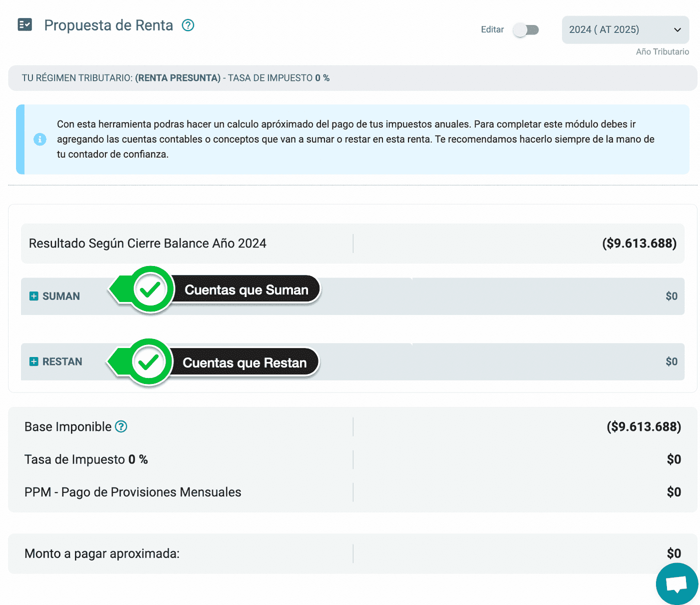Open help icon next to Propuesta de Renta
This screenshot has height=605, width=700.
pos(188,25)
